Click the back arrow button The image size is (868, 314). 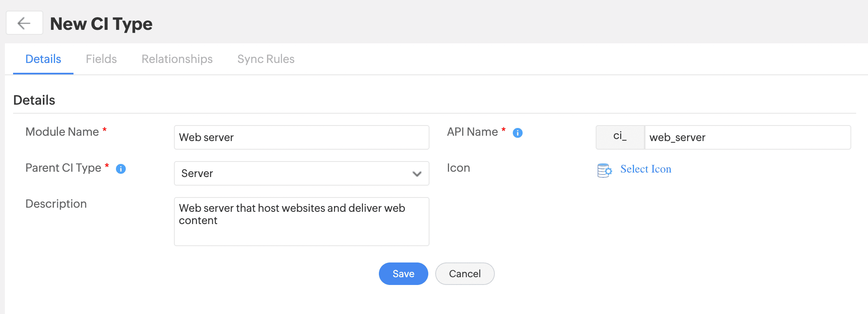coord(24,23)
